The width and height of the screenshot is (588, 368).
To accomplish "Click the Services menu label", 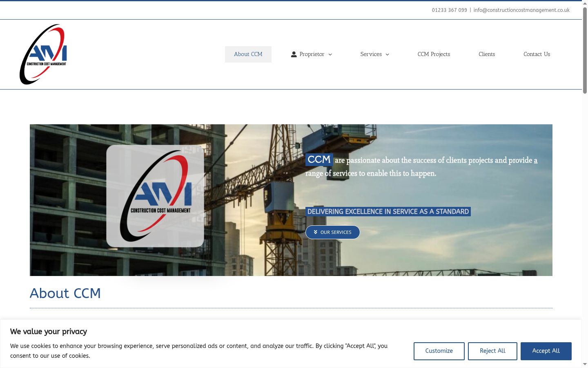I will point(371,54).
